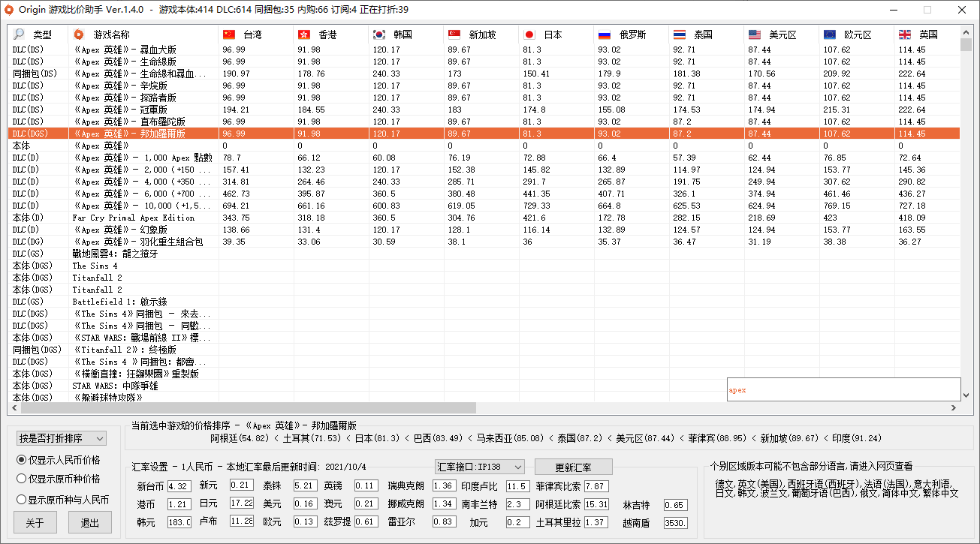Image resolution: width=980 pixels, height=544 pixels.
Task: Click the 更新汇率 button
Action: click(x=573, y=467)
